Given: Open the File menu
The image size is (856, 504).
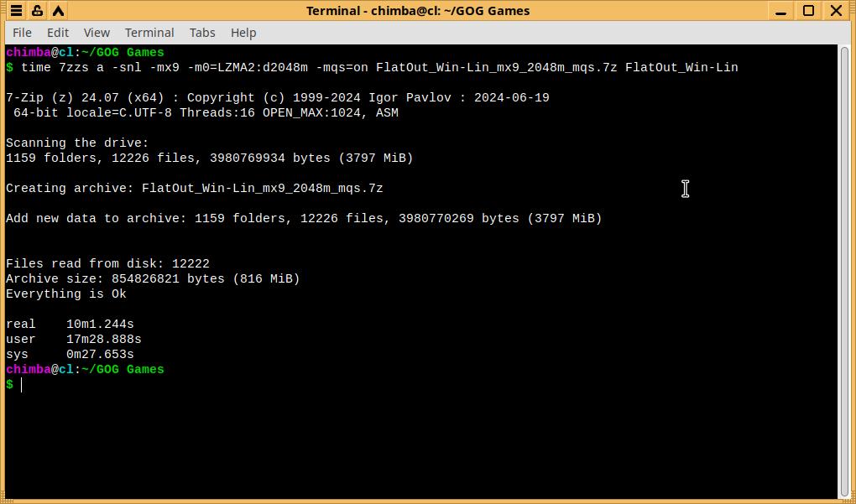Looking at the screenshot, I should (x=22, y=33).
